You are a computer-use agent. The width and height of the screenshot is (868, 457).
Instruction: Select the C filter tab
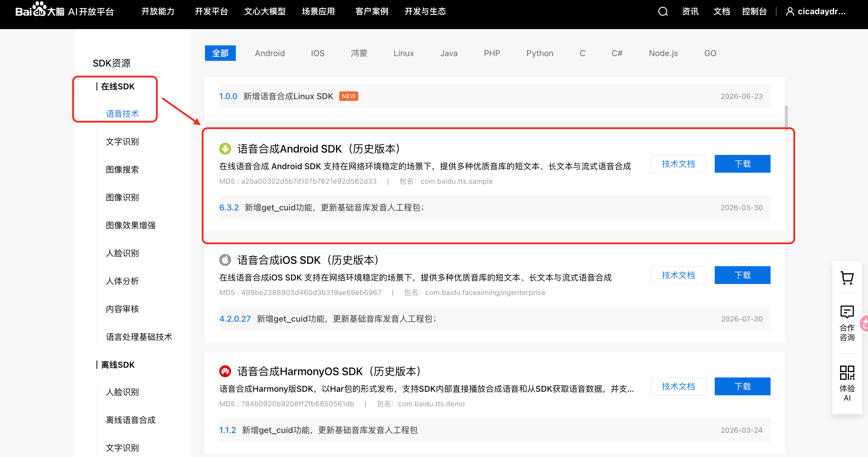point(582,53)
